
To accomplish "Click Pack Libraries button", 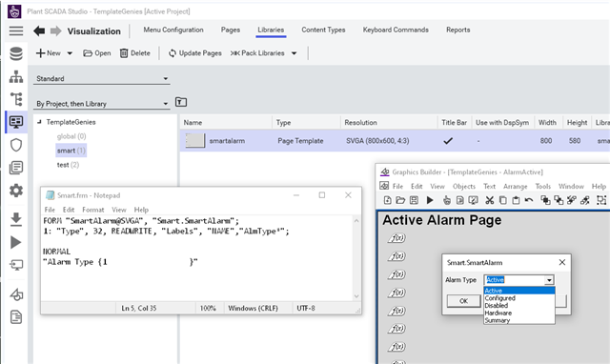I will pos(257,53).
